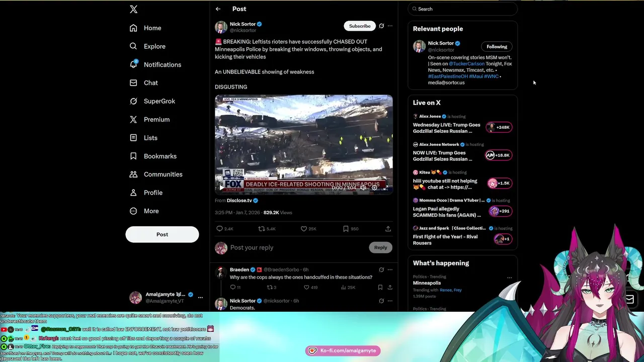Open more options on Minneapolis trend

point(509,278)
